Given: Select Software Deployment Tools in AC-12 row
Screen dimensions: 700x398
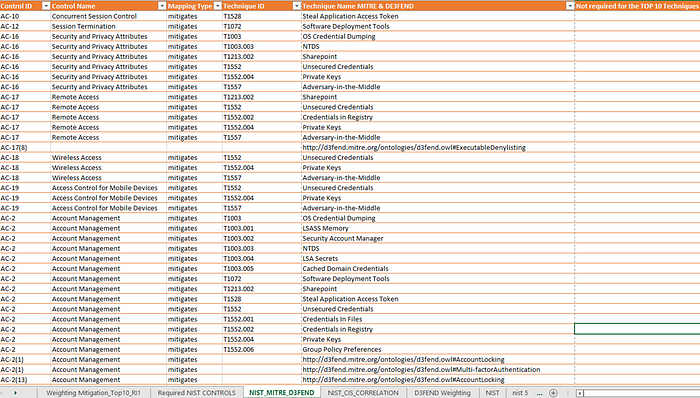Looking at the screenshot, I should tap(438, 26).
